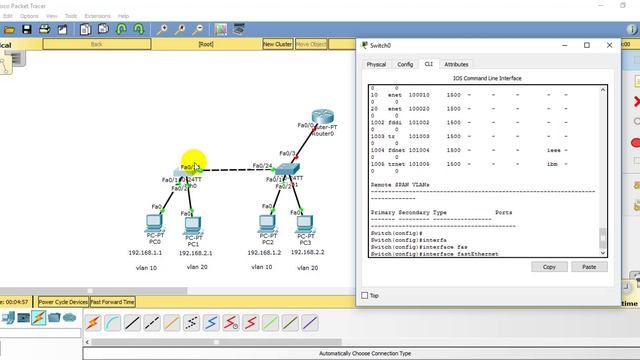Click left arrow of connections list scrollbar

point(87,342)
